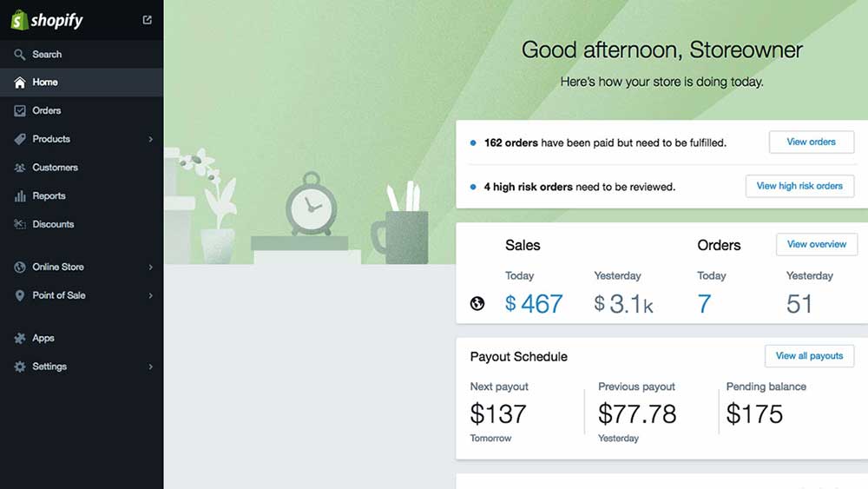Image resolution: width=868 pixels, height=489 pixels.
Task: Click the Customers people icon
Action: tap(19, 168)
